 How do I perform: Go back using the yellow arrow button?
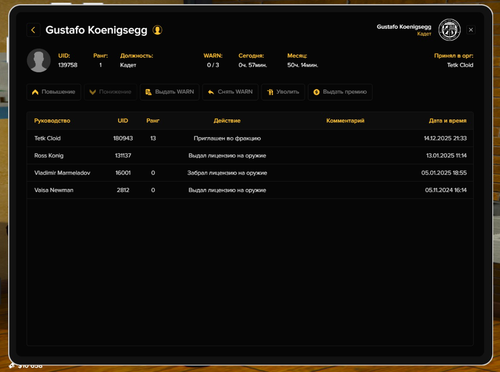(33, 30)
